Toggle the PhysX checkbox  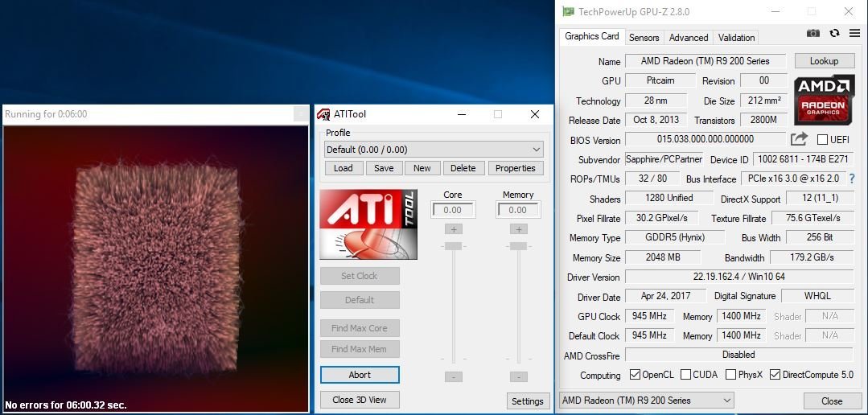click(730, 375)
